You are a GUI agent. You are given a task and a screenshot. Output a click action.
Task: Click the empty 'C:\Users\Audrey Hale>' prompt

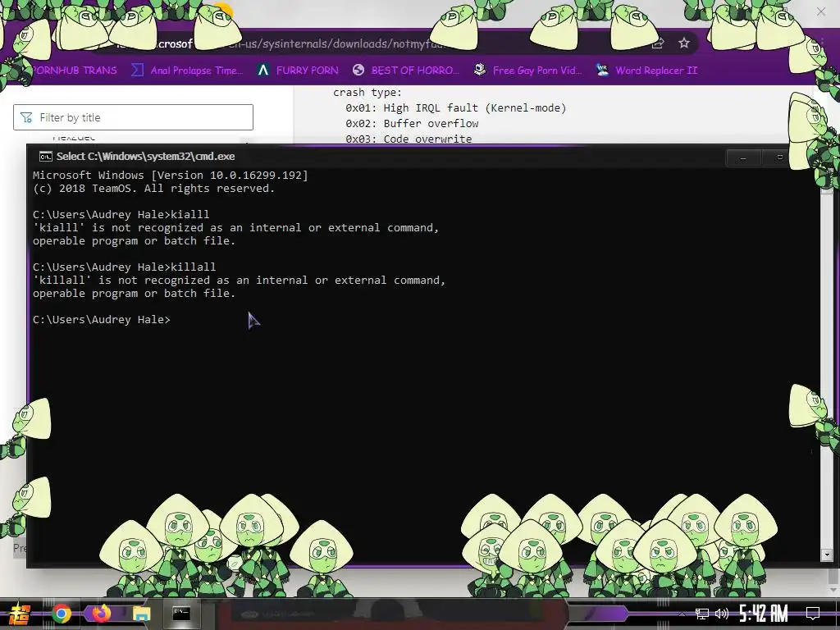102,319
